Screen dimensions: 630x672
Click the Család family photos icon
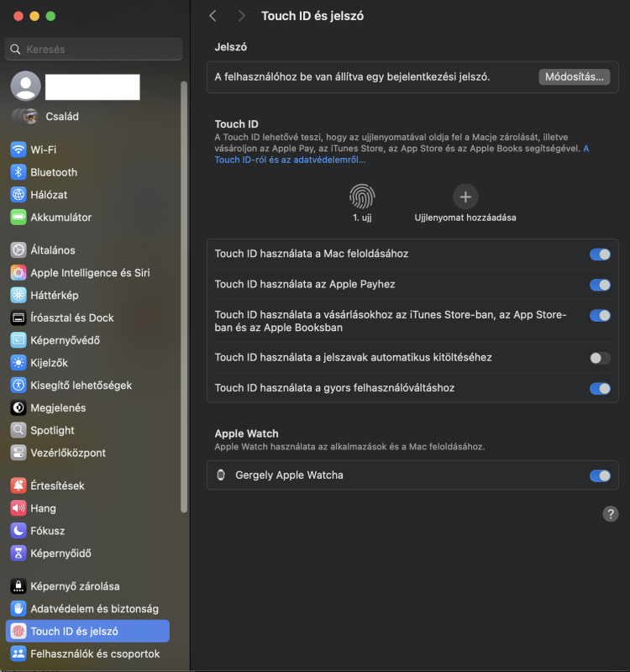click(x=25, y=116)
